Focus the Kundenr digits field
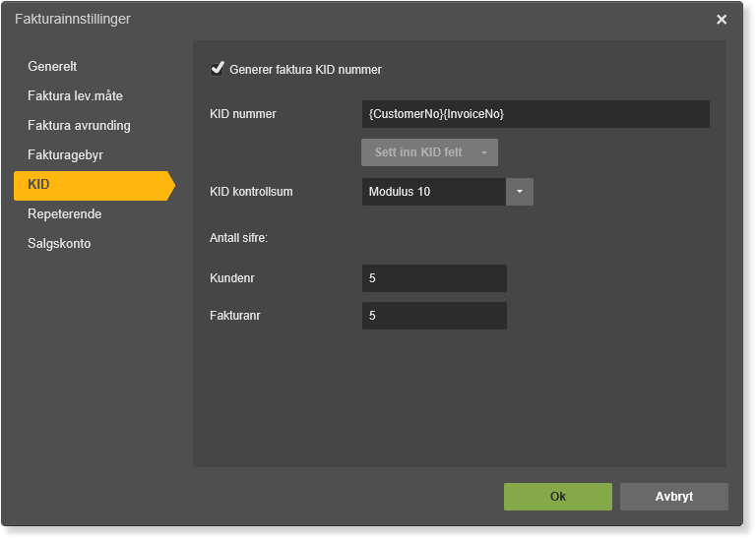Viewport: 756px width, 539px height. [434, 278]
